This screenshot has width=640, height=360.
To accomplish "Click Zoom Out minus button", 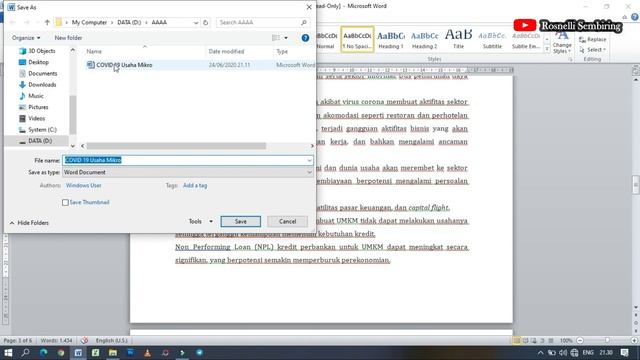I will click(580, 340).
